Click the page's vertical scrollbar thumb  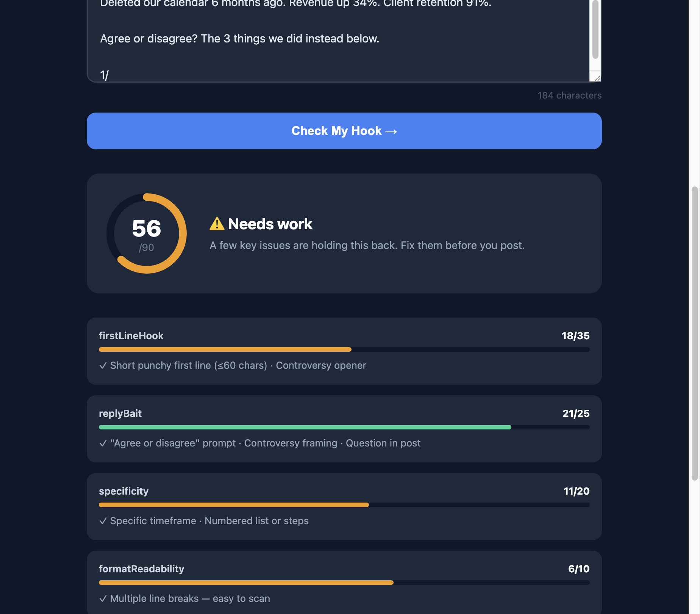(x=694, y=334)
